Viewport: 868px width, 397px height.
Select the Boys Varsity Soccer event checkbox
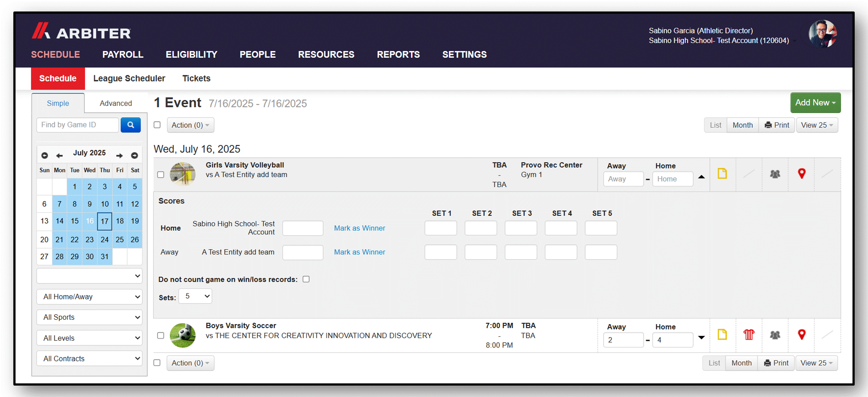pos(161,335)
